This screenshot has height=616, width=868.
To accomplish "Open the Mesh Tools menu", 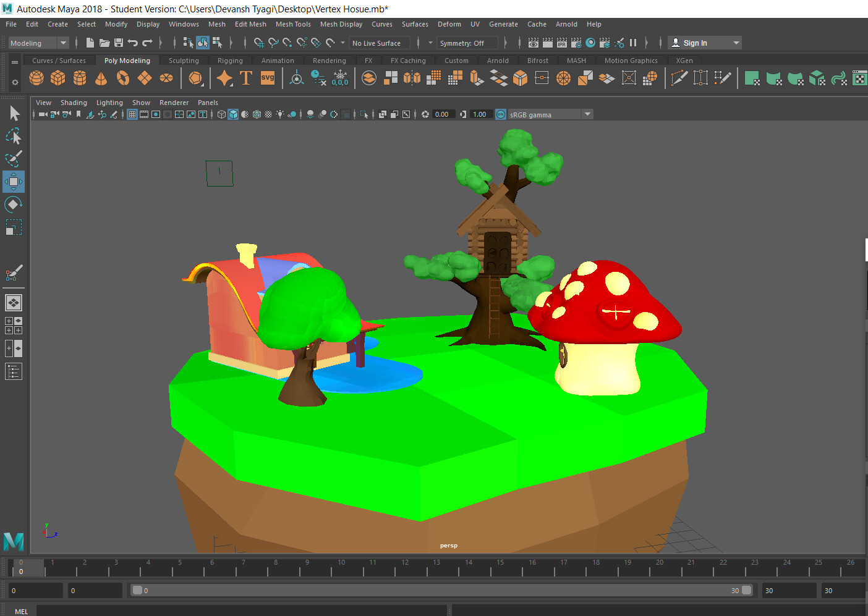I will (x=293, y=24).
